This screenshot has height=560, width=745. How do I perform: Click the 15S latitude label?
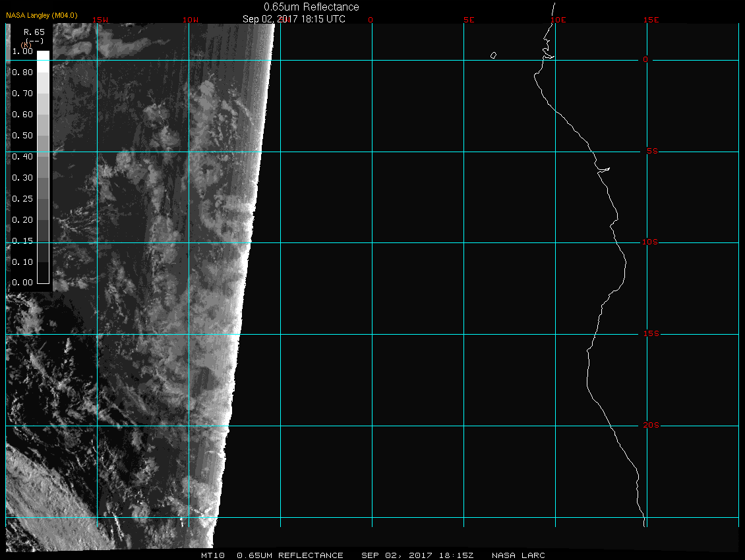pyautogui.click(x=651, y=334)
